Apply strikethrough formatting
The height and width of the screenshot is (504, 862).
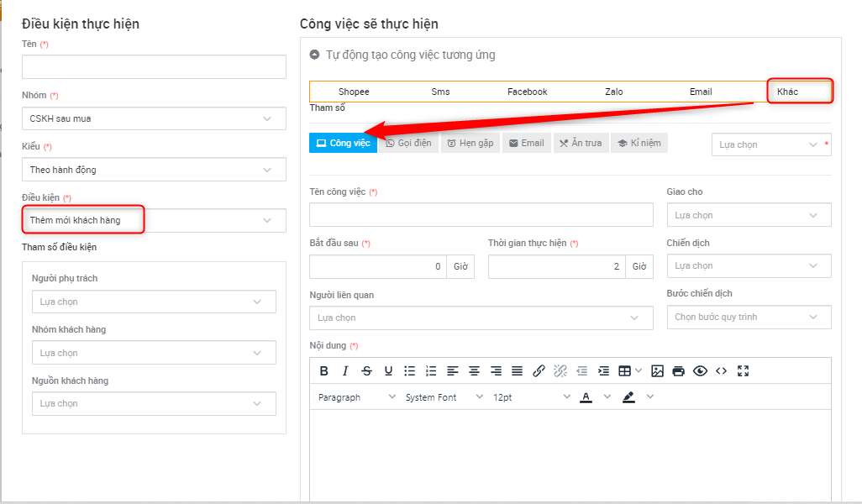[366, 370]
